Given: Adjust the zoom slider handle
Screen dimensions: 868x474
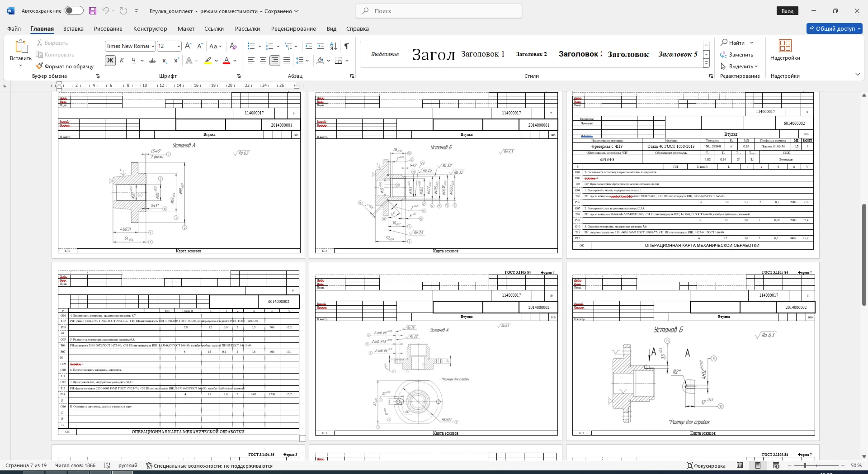Looking at the screenshot, I should pyautogui.click(x=804, y=465).
